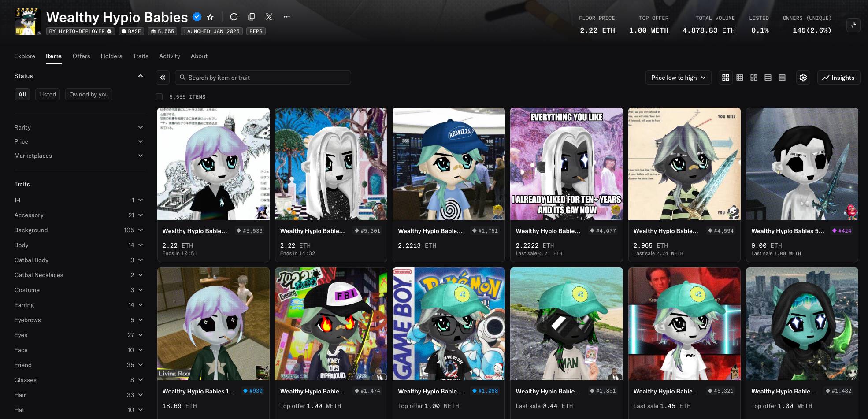Viewport: 868px width, 419px height.
Task: Open the gear display settings
Action: (803, 78)
